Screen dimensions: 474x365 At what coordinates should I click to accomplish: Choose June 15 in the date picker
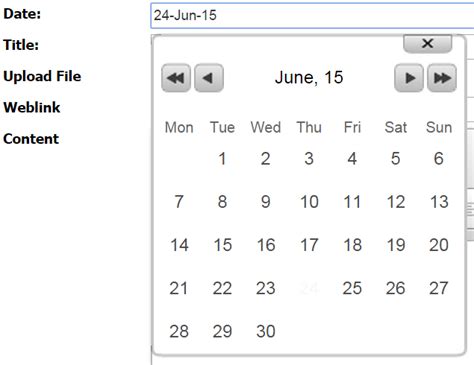tap(222, 245)
